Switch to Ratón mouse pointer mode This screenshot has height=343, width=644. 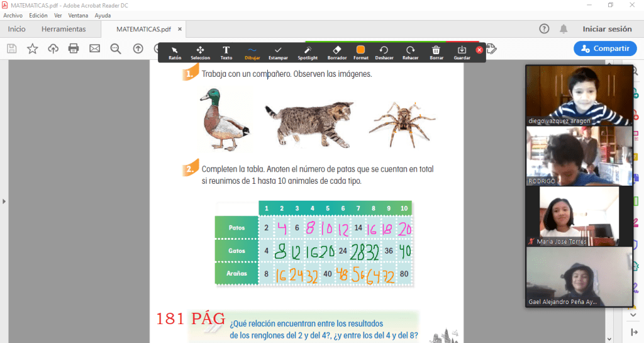point(175,52)
